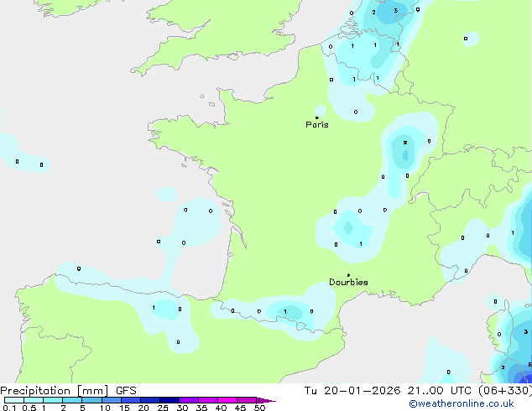532x411 pixels.
Task: Click the legend value '30'
Action: point(182,408)
